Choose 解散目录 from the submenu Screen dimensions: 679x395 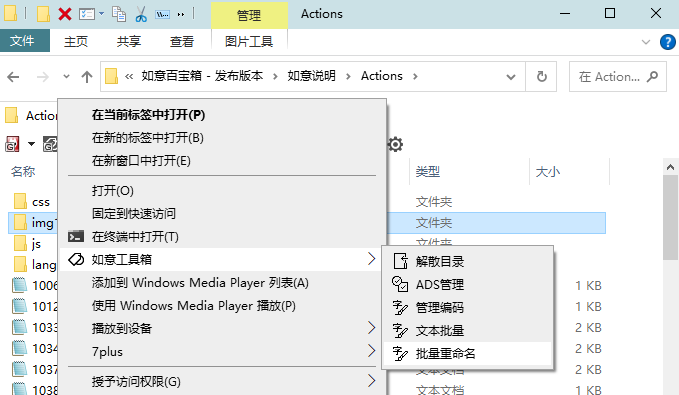[x=467, y=261]
